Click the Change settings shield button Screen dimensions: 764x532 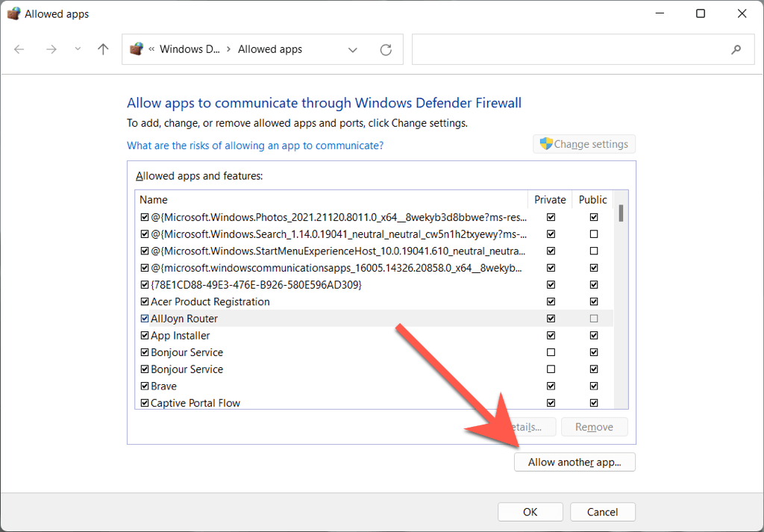click(x=584, y=144)
